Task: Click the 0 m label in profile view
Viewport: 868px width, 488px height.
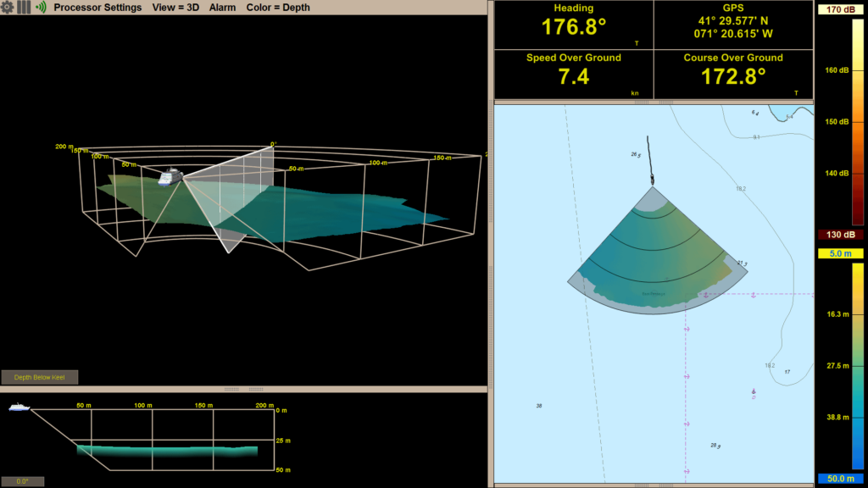Action: pyautogui.click(x=281, y=411)
